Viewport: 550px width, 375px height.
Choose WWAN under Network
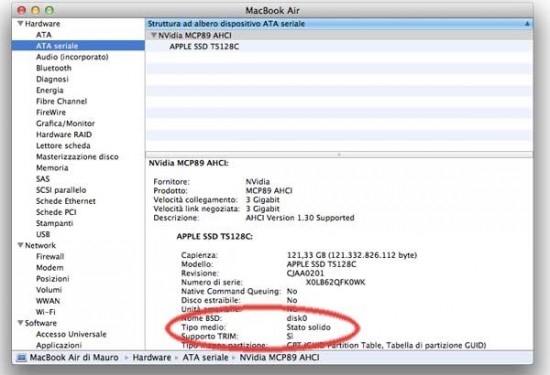48,301
